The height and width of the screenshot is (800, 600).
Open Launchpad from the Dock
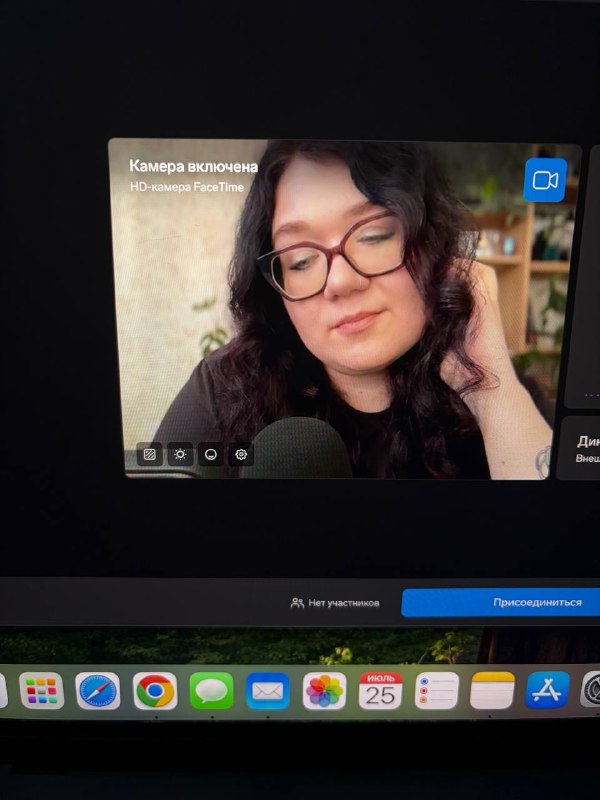tap(42, 691)
